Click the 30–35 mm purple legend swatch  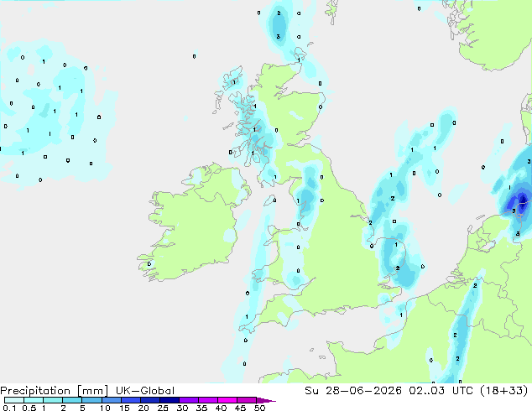coord(189,400)
